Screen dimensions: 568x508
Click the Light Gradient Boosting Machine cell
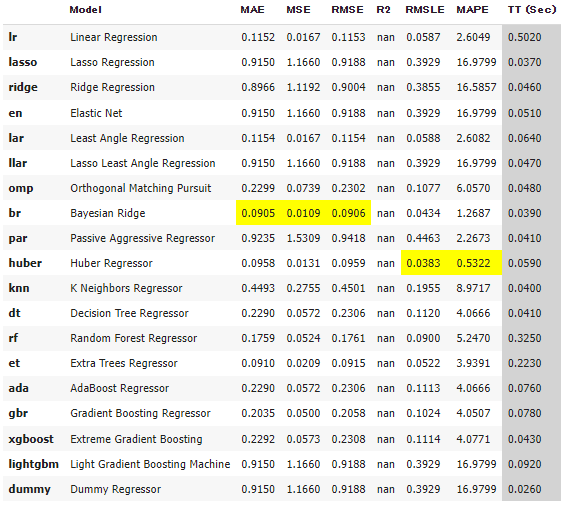point(150,464)
